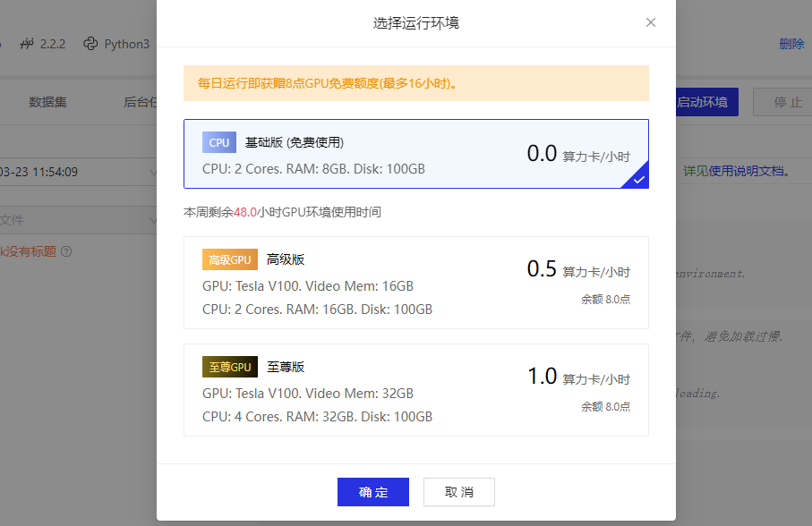Viewport: 812px width, 526px height.
Task: Open the 文件 dropdown
Action: pos(151,220)
